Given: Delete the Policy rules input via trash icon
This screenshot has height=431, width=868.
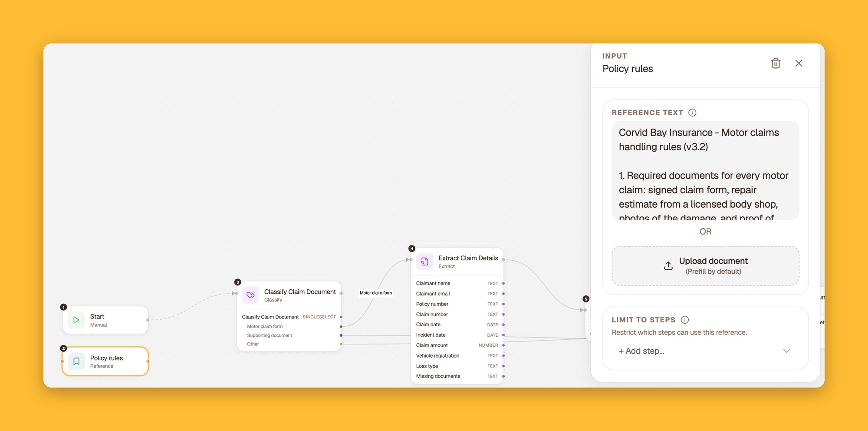Looking at the screenshot, I should tap(776, 63).
